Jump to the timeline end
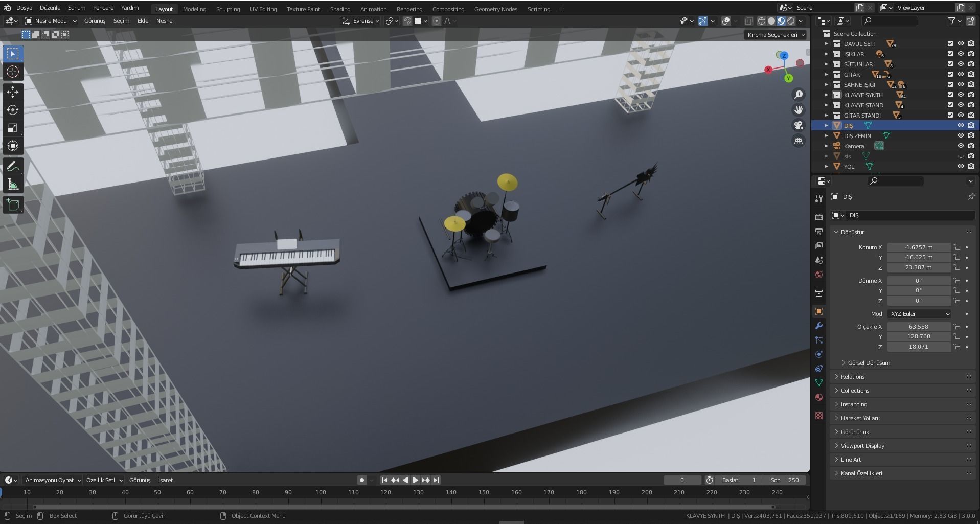 (x=436, y=480)
